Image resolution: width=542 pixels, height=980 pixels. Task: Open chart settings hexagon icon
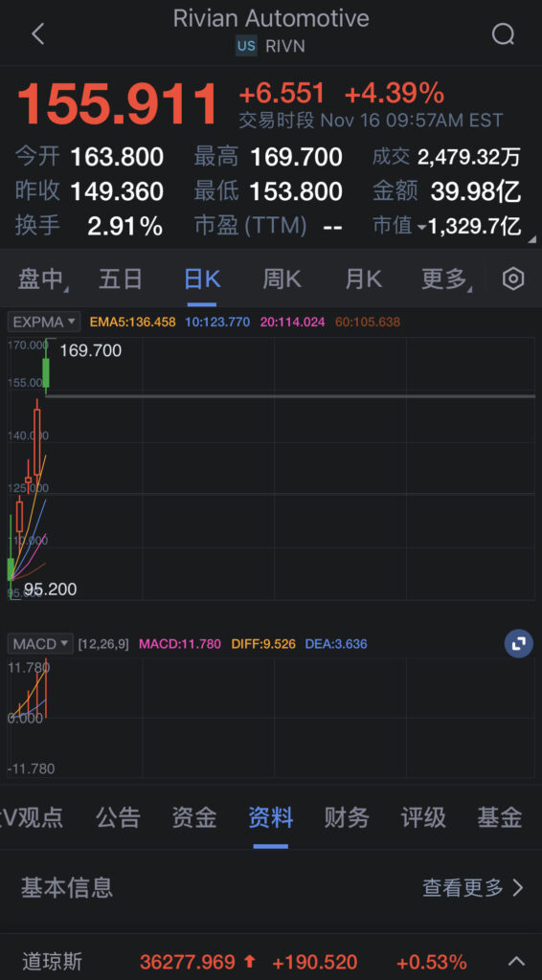click(x=513, y=278)
